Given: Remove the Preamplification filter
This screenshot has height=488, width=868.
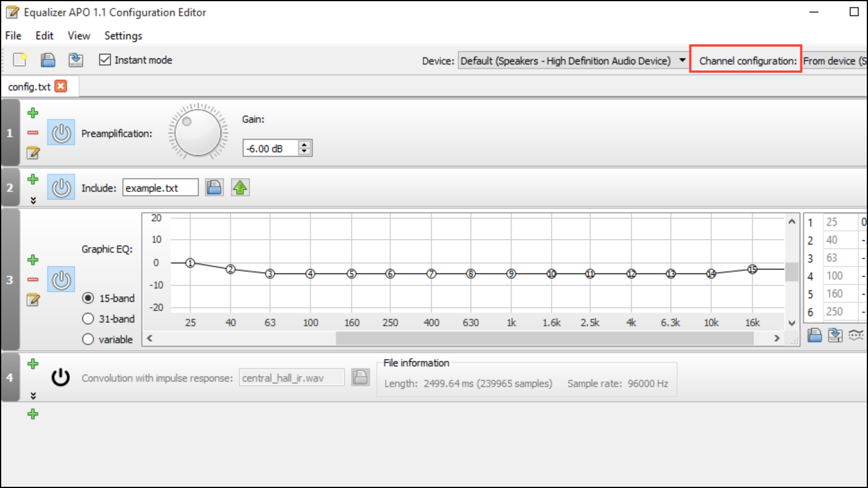Looking at the screenshot, I should point(33,133).
